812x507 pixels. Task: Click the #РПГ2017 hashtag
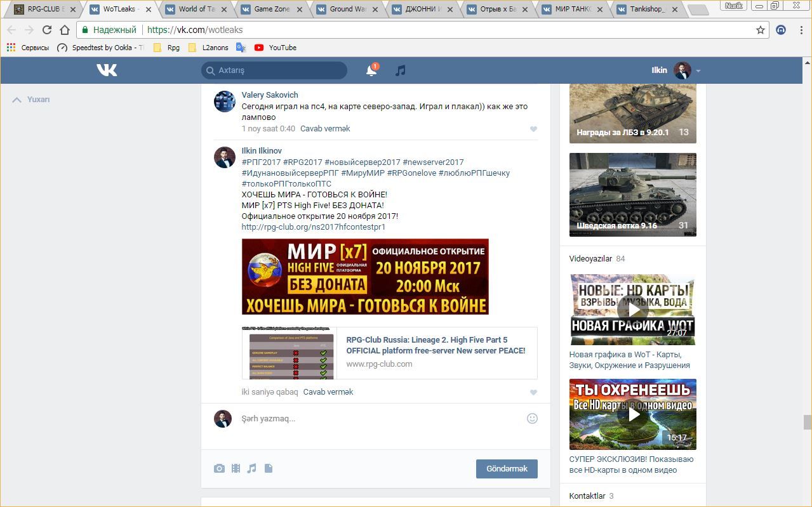261,162
